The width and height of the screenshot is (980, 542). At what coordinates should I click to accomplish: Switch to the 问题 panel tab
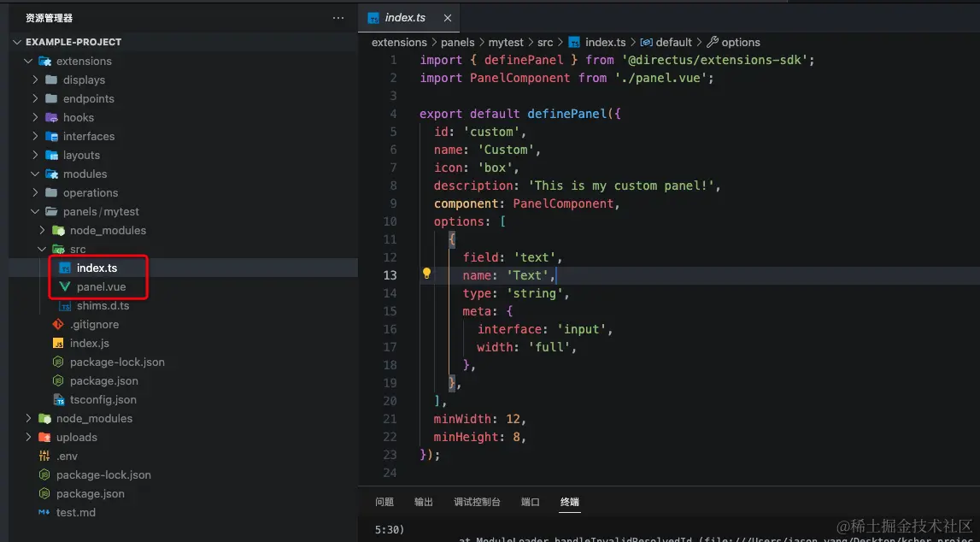[384, 502]
